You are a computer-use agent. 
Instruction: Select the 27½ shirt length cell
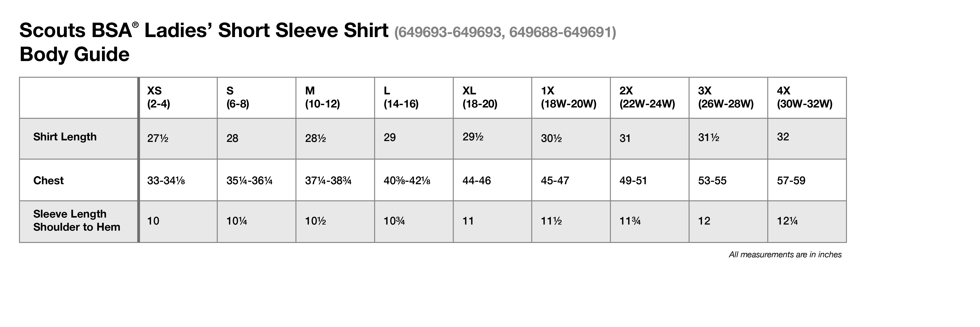(158, 138)
